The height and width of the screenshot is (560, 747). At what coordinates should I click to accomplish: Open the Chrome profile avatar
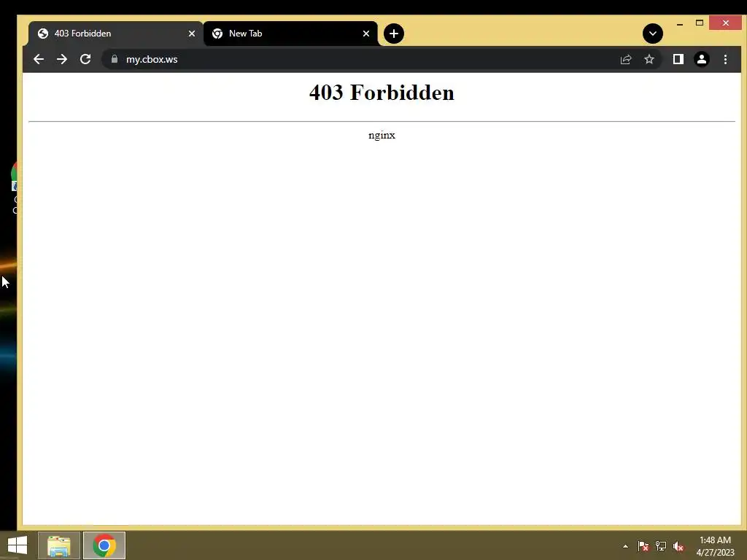pyautogui.click(x=702, y=59)
